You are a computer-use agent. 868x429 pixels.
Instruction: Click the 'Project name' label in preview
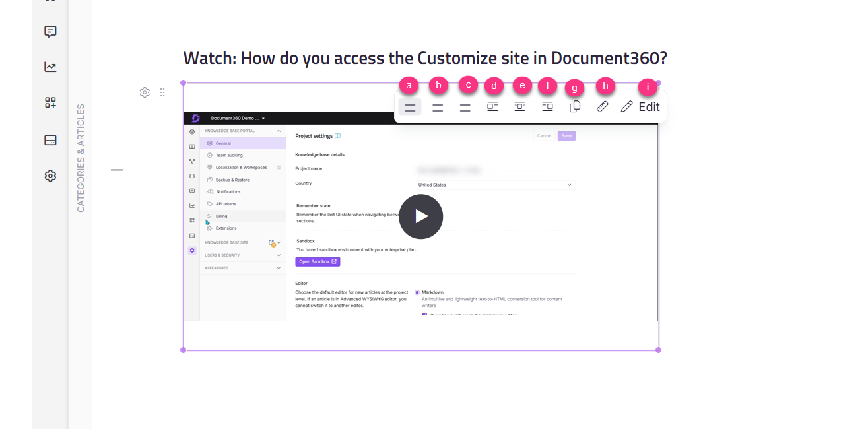(x=309, y=169)
